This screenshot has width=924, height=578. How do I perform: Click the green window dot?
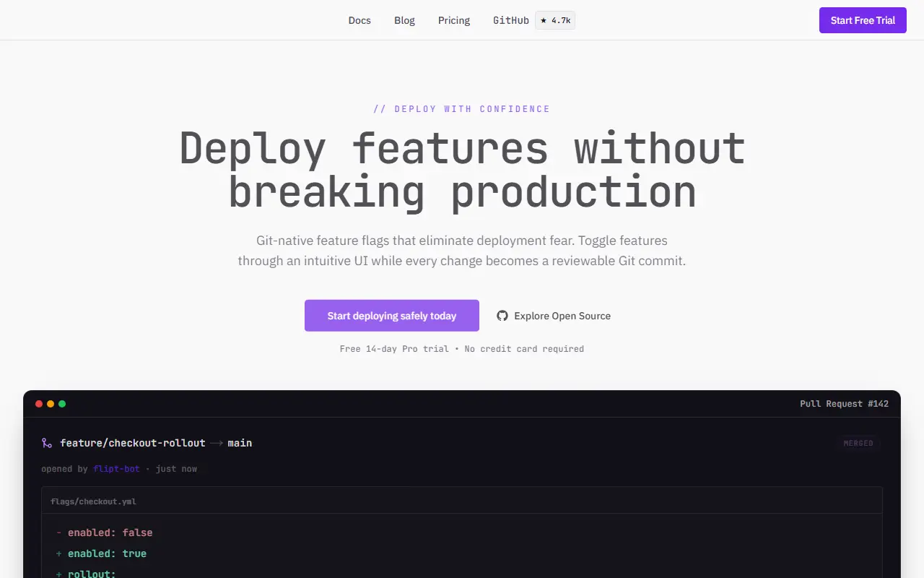62,404
